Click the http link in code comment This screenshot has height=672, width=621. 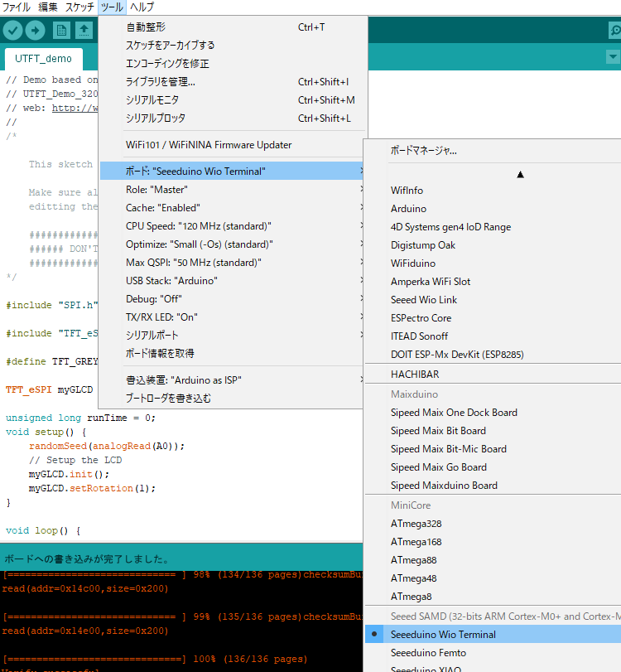point(75,108)
